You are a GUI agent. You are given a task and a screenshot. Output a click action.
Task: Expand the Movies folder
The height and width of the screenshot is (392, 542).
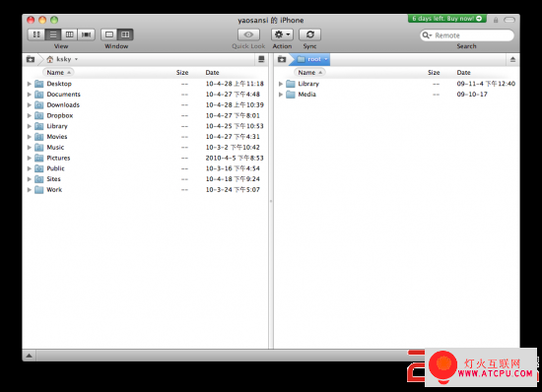(x=30, y=137)
